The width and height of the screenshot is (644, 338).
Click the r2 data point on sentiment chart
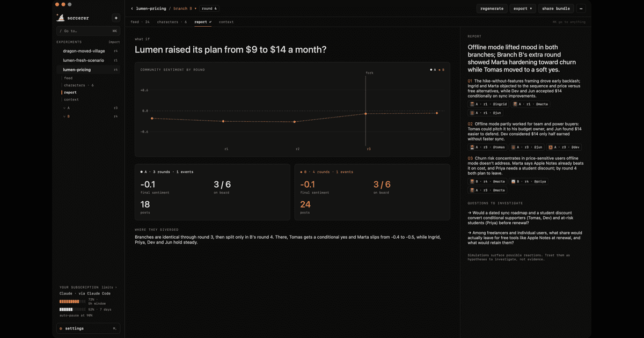point(295,122)
